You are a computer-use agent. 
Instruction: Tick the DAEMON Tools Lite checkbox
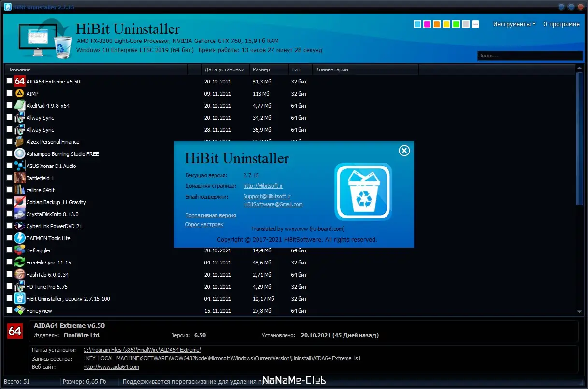point(10,238)
